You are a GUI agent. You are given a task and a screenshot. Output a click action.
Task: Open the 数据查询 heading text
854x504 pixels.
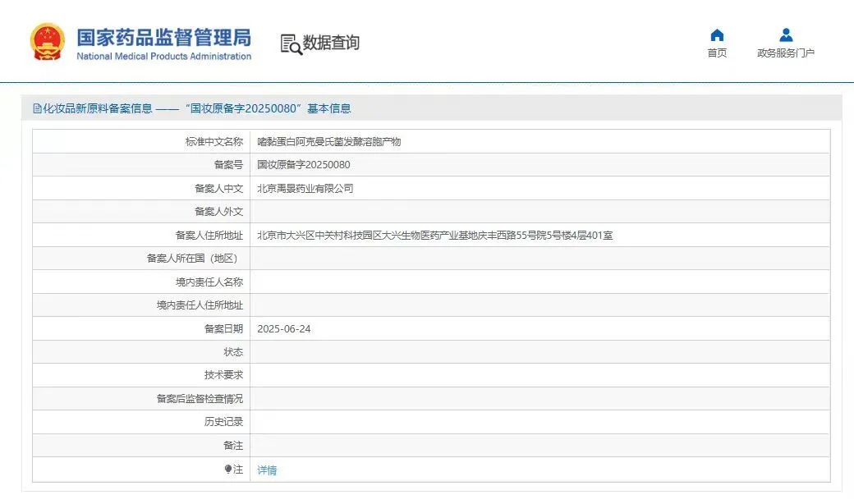click(331, 43)
